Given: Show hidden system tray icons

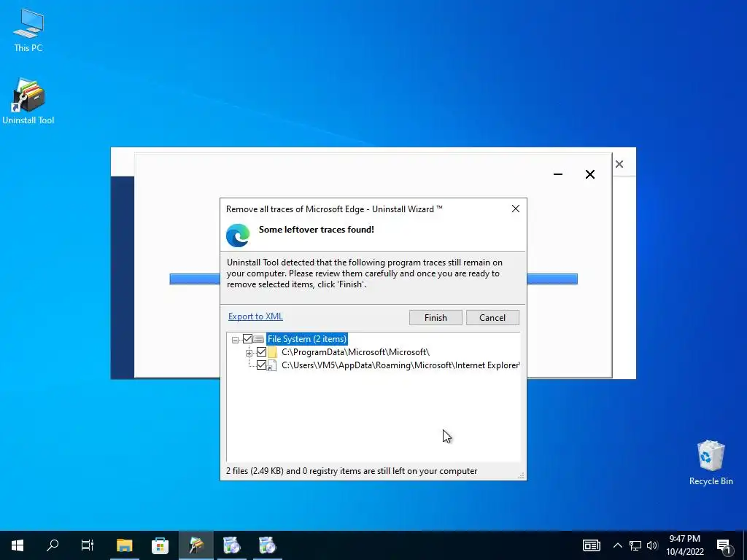Looking at the screenshot, I should (617, 545).
